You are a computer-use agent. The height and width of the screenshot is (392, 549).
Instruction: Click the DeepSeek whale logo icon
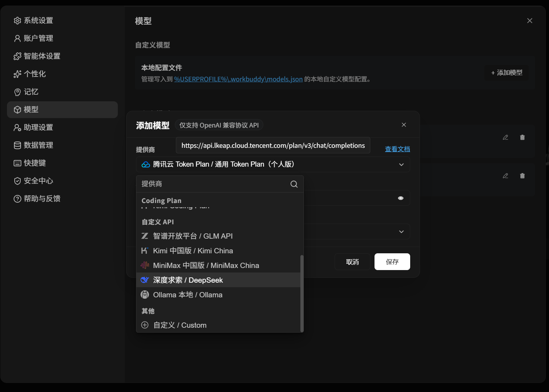[145, 280]
